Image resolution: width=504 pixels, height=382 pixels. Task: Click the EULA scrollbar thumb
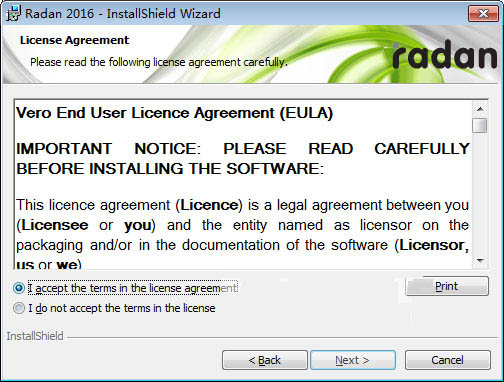coord(480,125)
